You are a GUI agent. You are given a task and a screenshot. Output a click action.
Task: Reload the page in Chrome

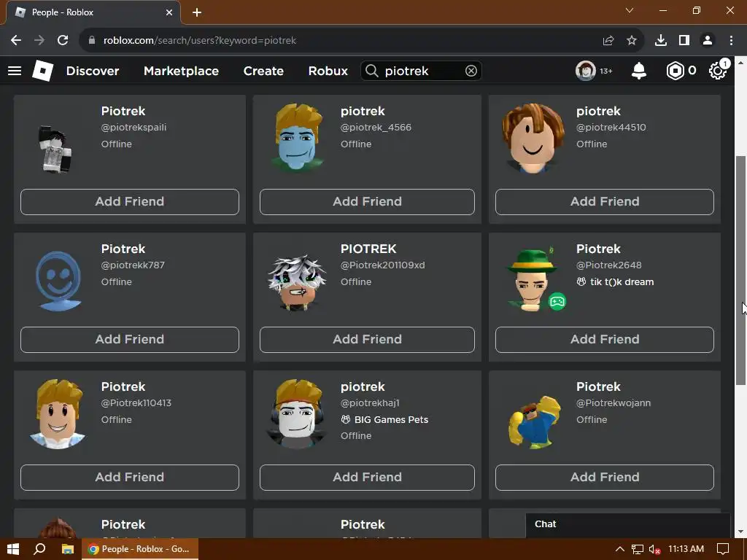pos(63,41)
